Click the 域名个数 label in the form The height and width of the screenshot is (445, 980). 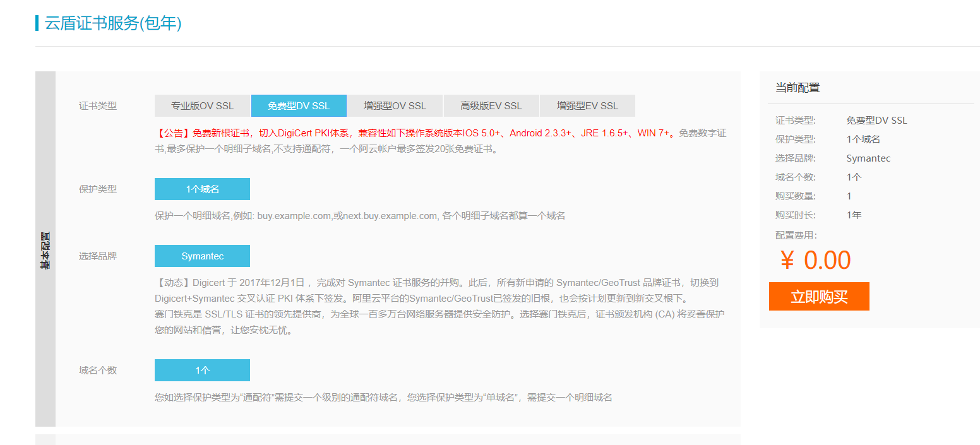coord(98,371)
